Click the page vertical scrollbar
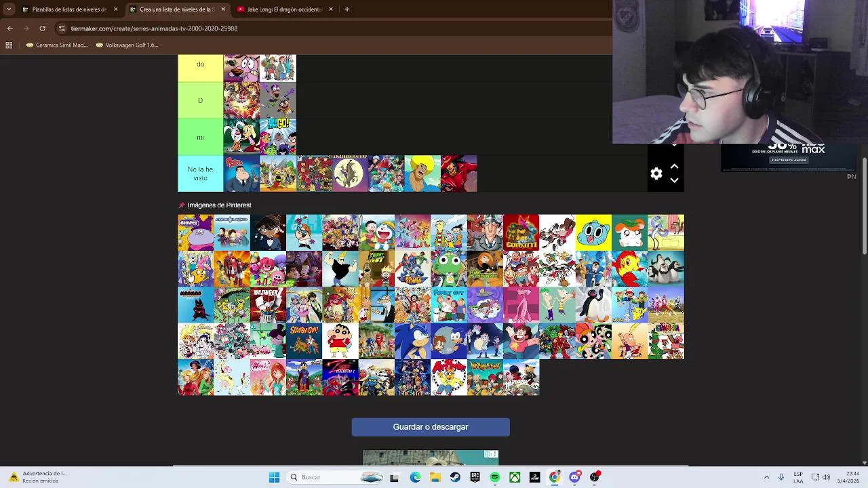Screen dimensions: 868x488 point(864,207)
